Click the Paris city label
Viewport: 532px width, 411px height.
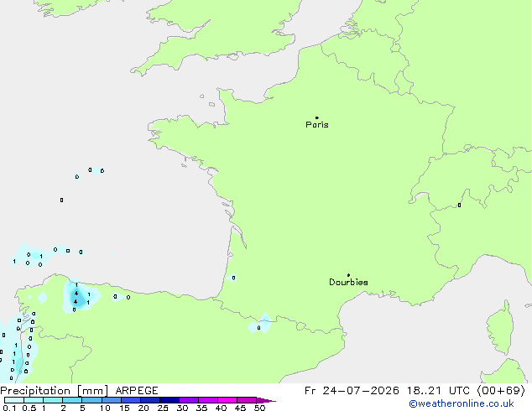coord(317,125)
